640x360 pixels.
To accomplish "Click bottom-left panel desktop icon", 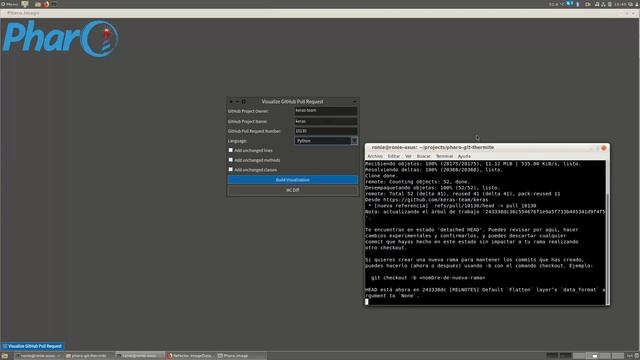I will 5,356.
